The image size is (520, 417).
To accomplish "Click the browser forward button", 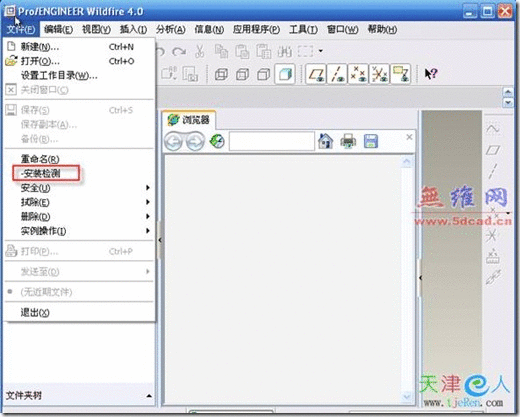I will click(195, 142).
